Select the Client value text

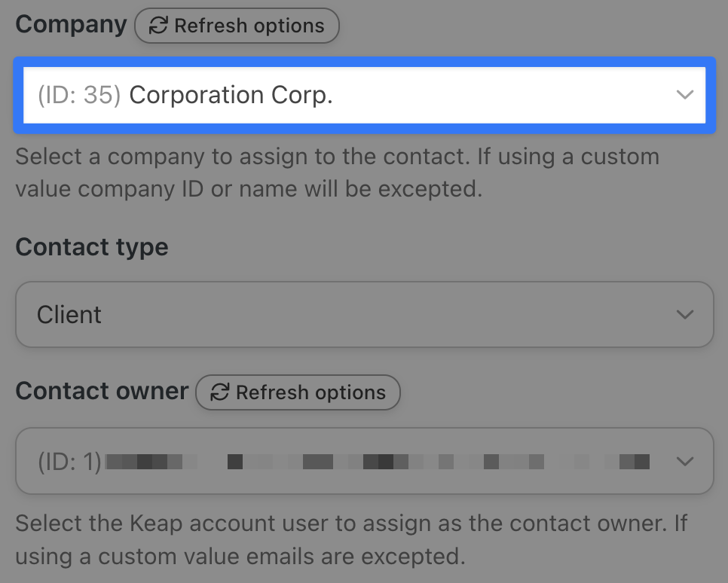point(69,315)
